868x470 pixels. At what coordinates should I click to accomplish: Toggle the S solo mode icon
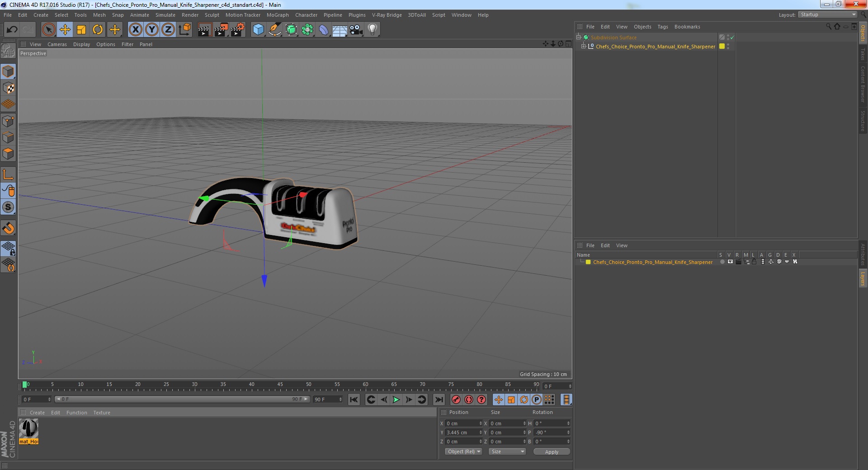8,207
